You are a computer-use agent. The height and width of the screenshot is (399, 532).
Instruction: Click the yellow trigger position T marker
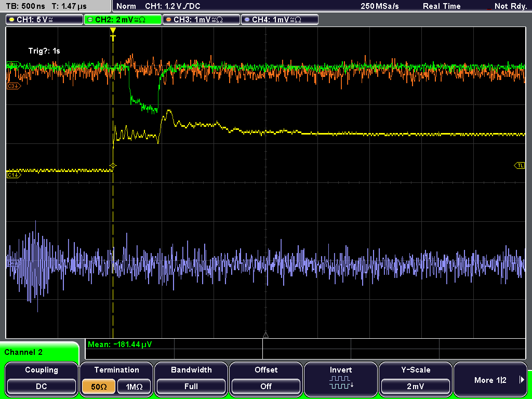pyautogui.click(x=113, y=34)
